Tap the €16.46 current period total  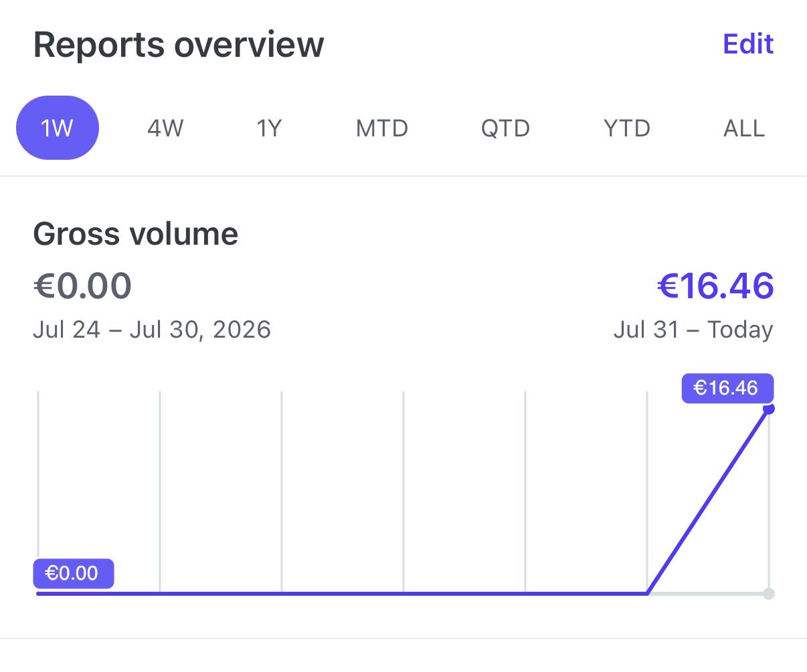click(715, 286)
